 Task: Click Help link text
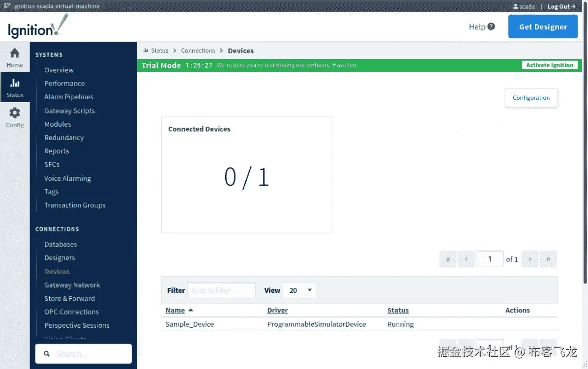click(x=477, y=27)
